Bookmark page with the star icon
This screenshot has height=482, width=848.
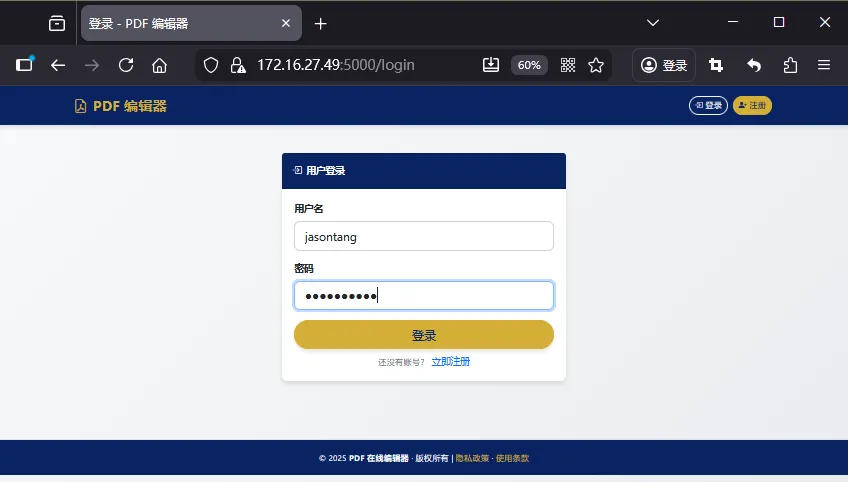[x=596, y=65]
